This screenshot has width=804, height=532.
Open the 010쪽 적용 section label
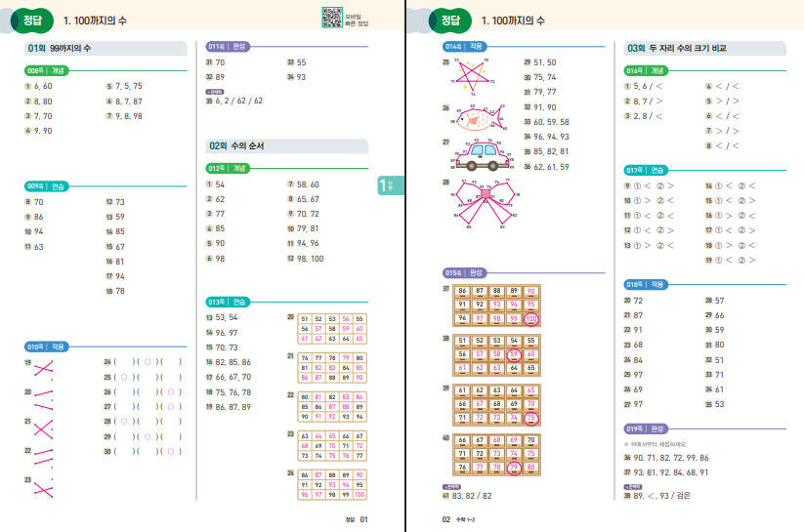pos(46,347)
